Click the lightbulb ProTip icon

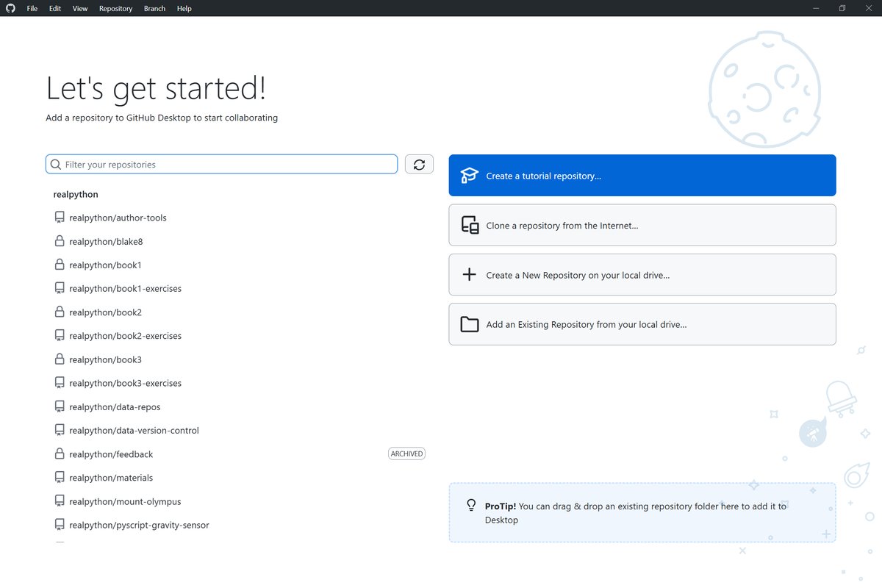click(472, 506)
